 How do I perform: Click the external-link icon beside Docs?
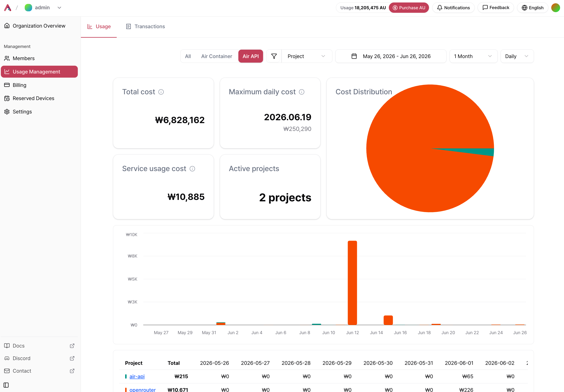pyautogui.click(x=72, y=346)
